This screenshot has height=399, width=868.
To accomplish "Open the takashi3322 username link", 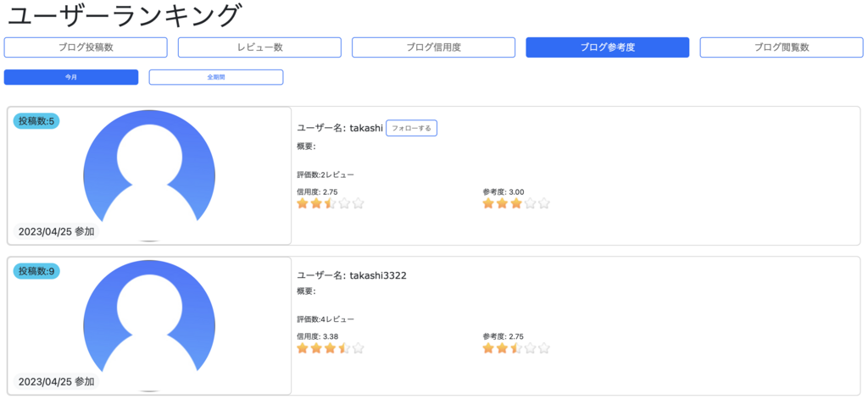I will (x=378, y=275).
